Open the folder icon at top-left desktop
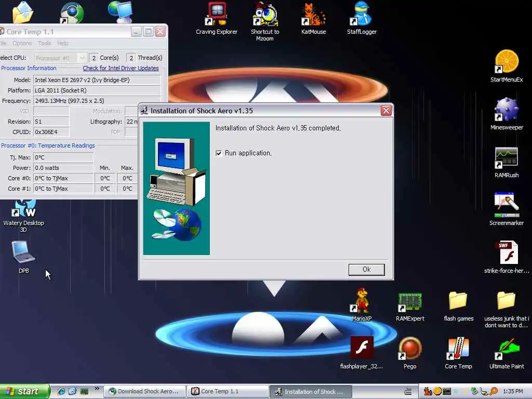The width and height of the screenshot is (532, 399). [23, 12]
